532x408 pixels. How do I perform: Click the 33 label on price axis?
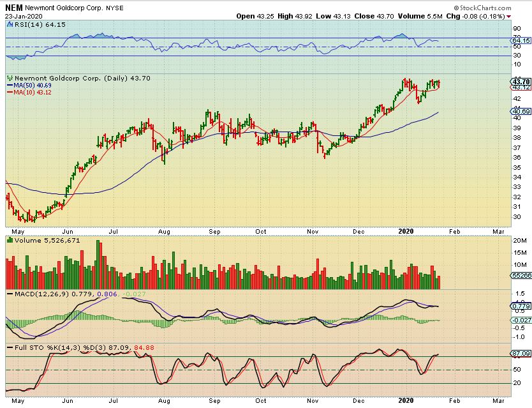click(517, 187)
